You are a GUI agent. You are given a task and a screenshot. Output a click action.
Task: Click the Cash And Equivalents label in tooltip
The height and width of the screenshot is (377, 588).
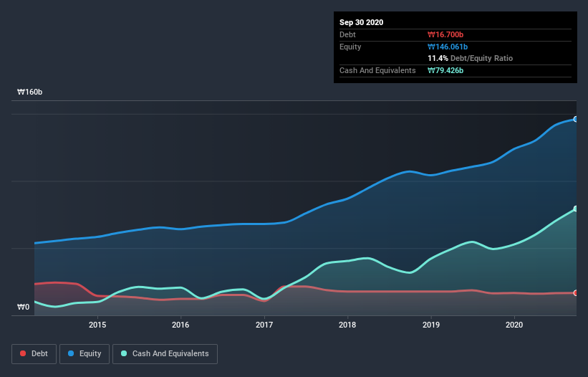point(377,70)
